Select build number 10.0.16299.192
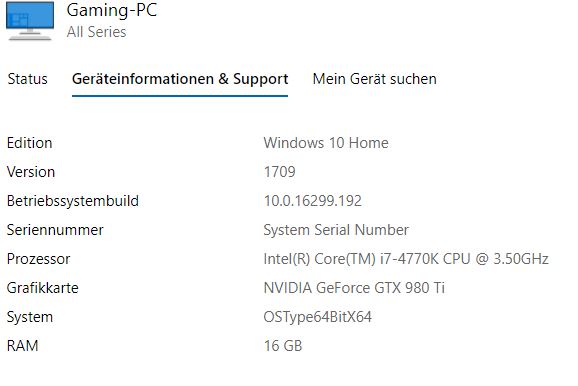 pos(313,201)
